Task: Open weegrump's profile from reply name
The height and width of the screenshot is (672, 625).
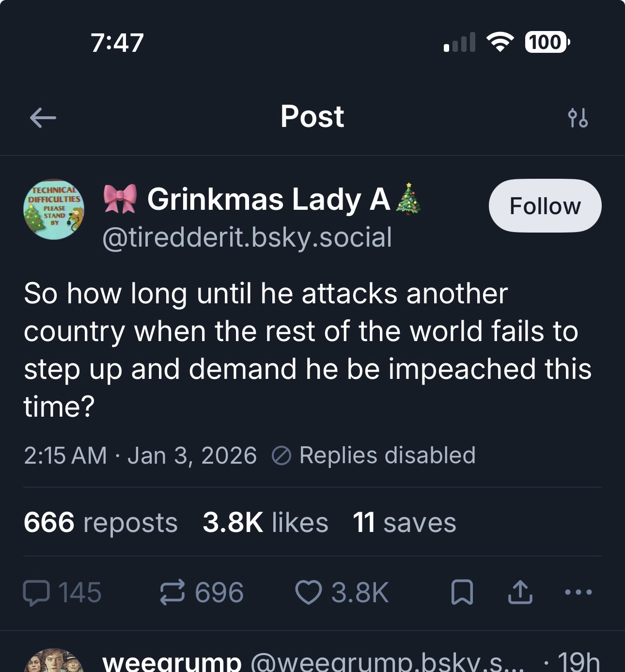Action: [x=172, y=662]
